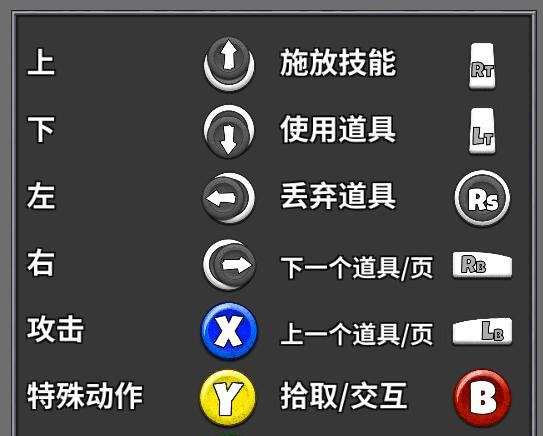Select the down-arrow stick icon beside 下
This screenshot has height=436, width=543.
tap(229, 132)
